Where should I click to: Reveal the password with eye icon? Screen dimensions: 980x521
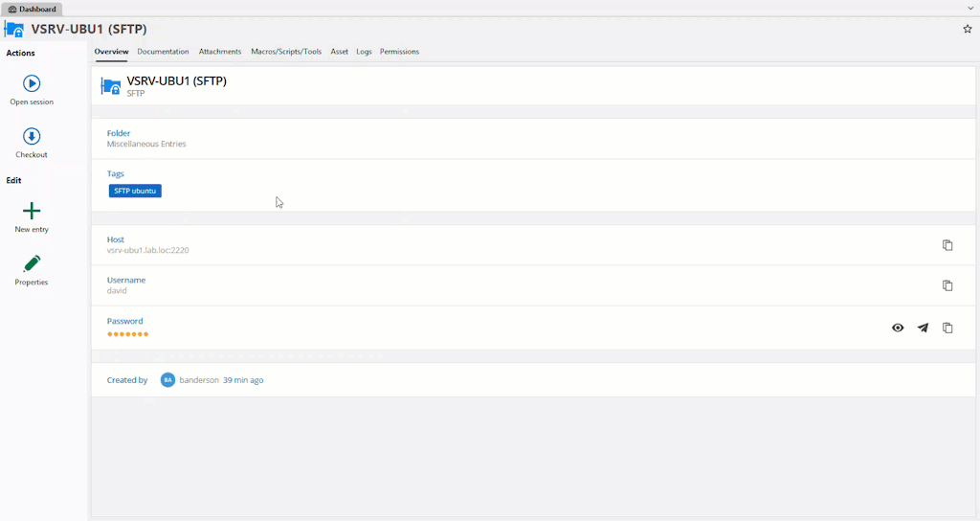[x=898, y=328]
